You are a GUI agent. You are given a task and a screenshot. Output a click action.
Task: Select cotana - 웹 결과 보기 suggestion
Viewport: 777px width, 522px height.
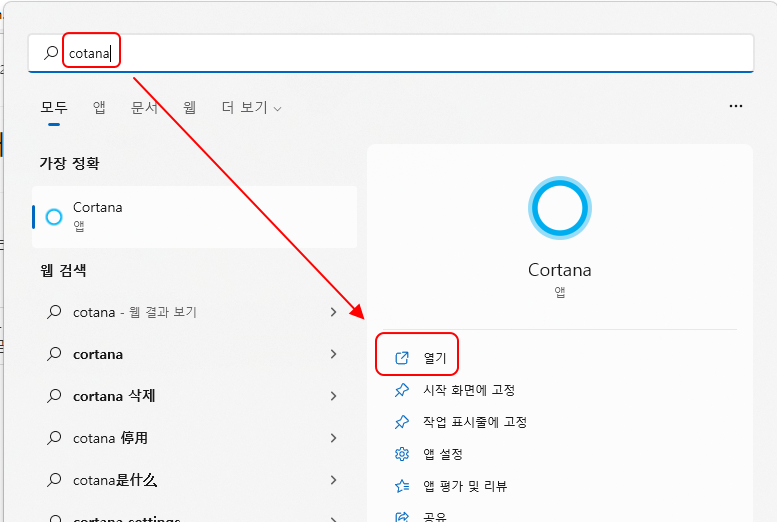pyautogui.click(x=195, y=312)
